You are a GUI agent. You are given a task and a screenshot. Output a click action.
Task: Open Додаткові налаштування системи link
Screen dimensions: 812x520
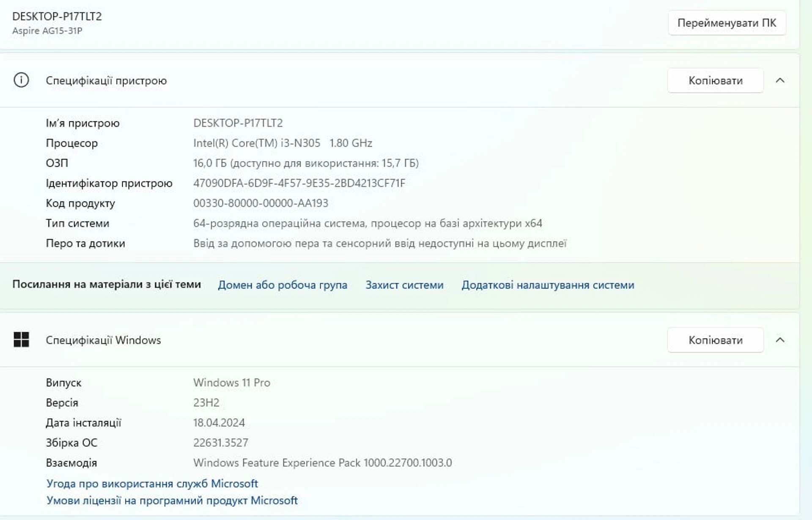tap(548, 285)
